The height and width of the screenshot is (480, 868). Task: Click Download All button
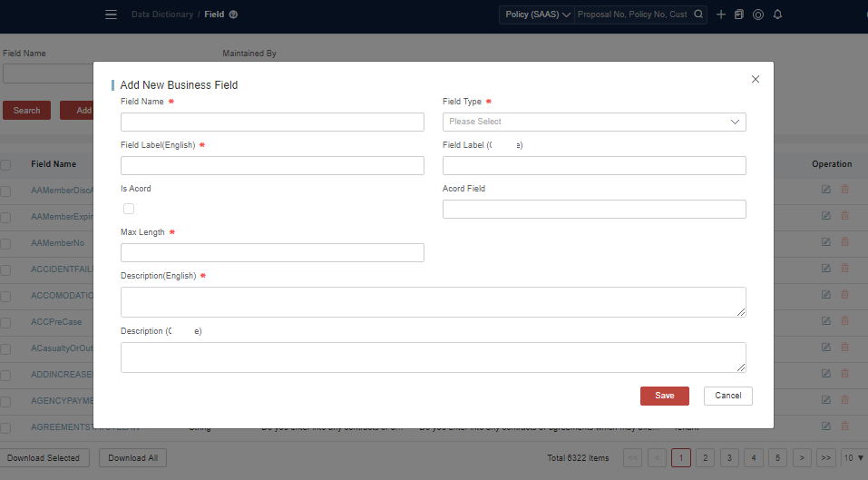[x=132, y=458]
